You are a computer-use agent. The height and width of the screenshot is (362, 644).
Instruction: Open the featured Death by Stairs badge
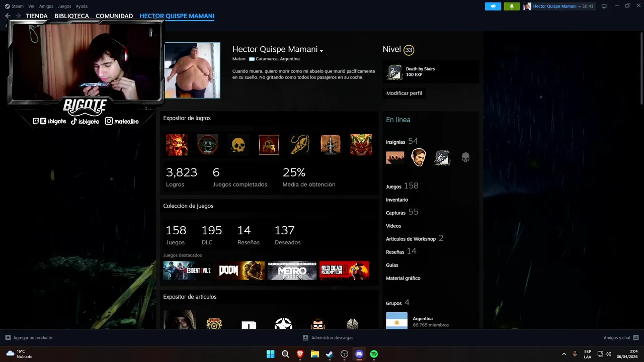click(x=395, y=72)
